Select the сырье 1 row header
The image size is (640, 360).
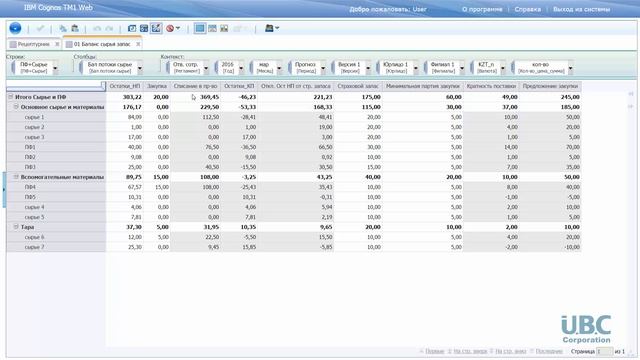(x=56, y=117)
